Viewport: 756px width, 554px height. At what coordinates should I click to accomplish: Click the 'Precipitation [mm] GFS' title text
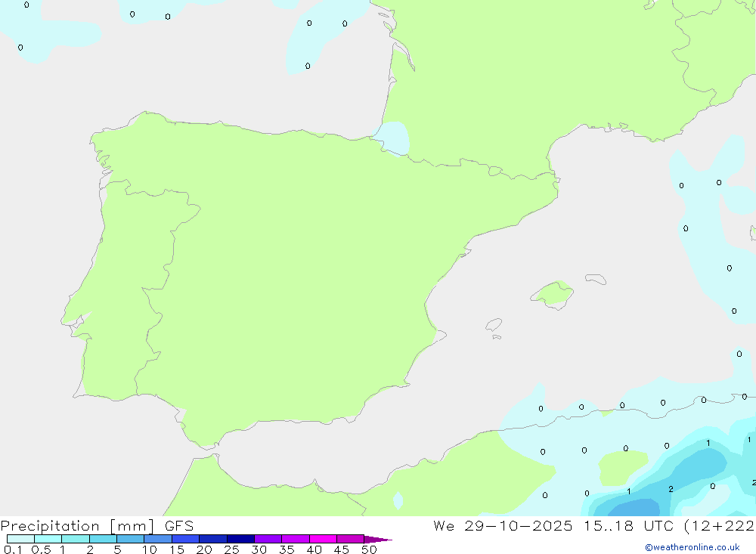coord(97,525)
